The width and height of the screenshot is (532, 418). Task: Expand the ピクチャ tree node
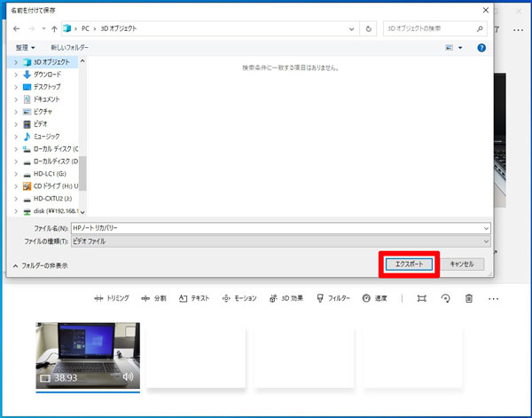[16, 112]
